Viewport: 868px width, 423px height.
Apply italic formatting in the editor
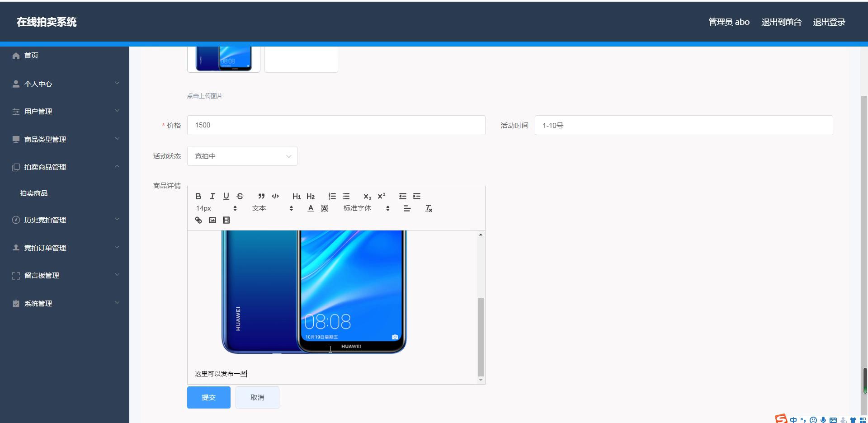(212, 196)
